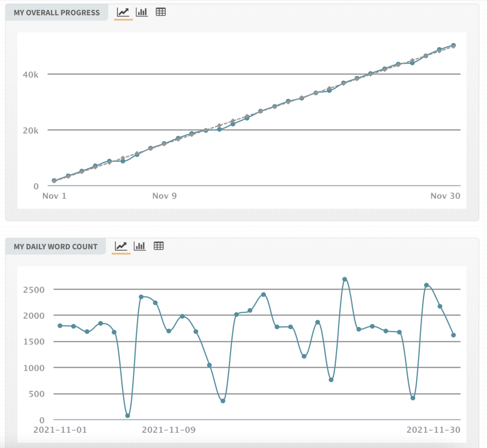Select line chart view for Daily Word Count
Screen dimensions: 487x448
[x=121, y=246]
